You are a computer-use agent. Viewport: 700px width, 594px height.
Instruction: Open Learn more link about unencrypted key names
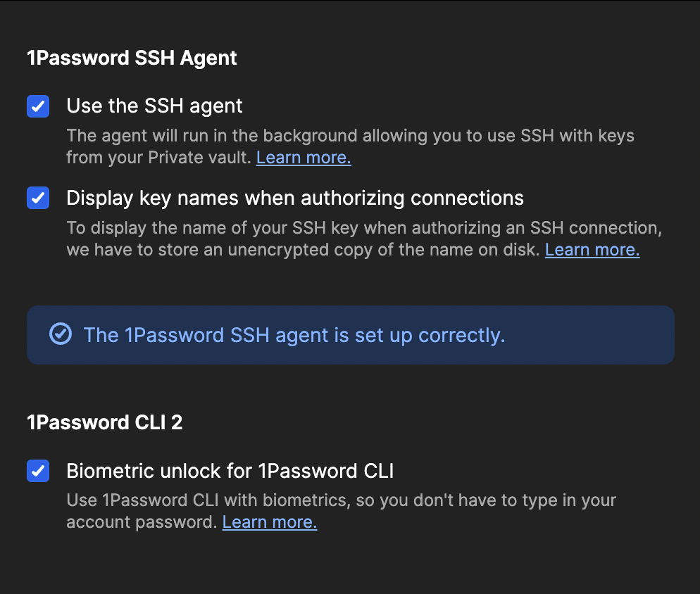592,250
